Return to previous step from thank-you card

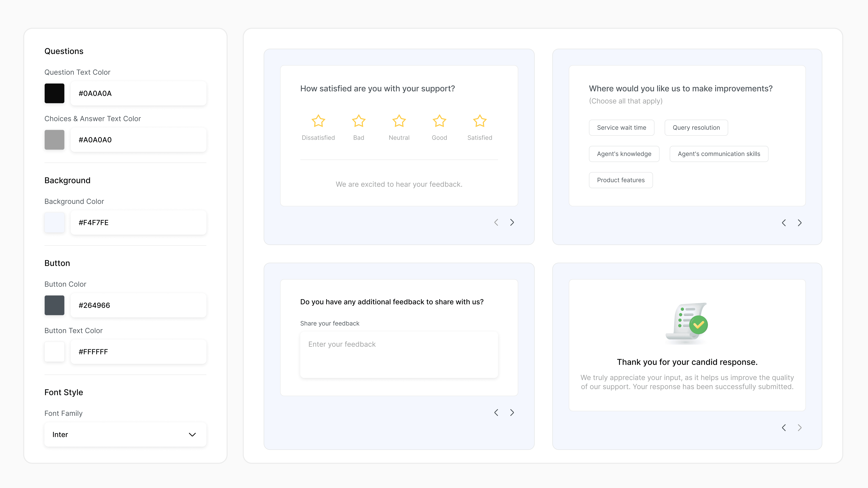[x=784, y=428]
